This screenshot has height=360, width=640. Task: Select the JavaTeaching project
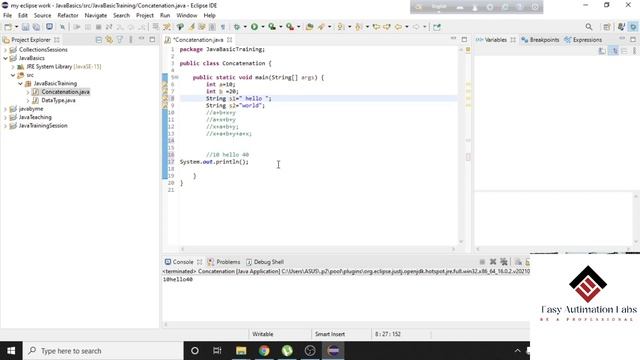35,117
